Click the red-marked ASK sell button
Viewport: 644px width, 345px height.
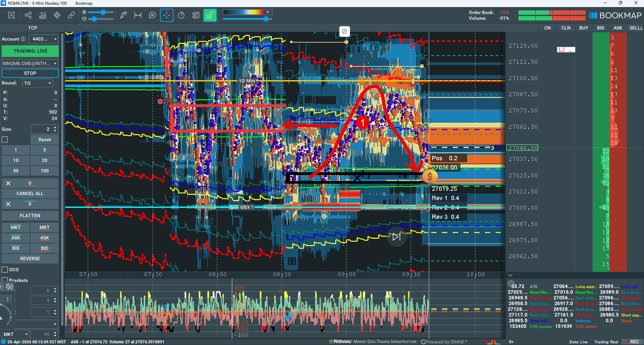point(45,238)
